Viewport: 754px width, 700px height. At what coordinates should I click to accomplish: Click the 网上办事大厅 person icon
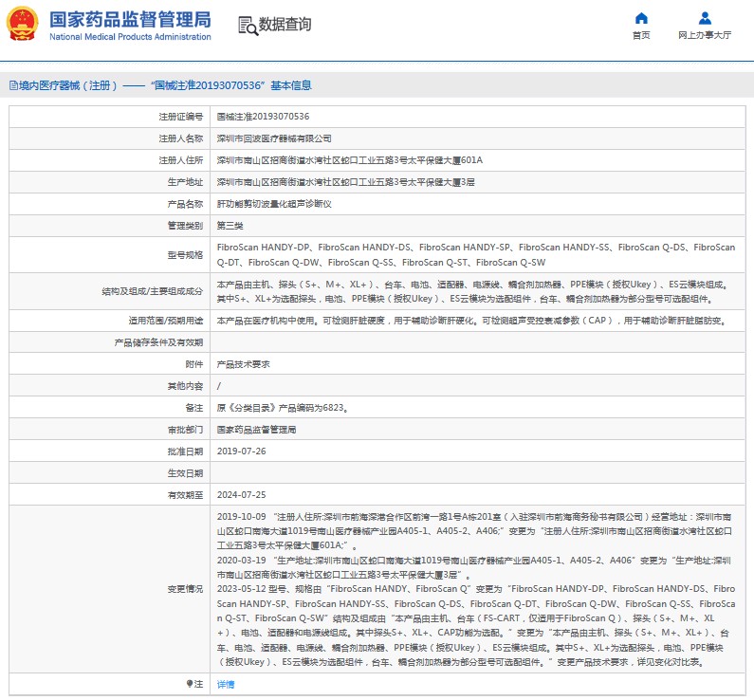pos(705,18)
